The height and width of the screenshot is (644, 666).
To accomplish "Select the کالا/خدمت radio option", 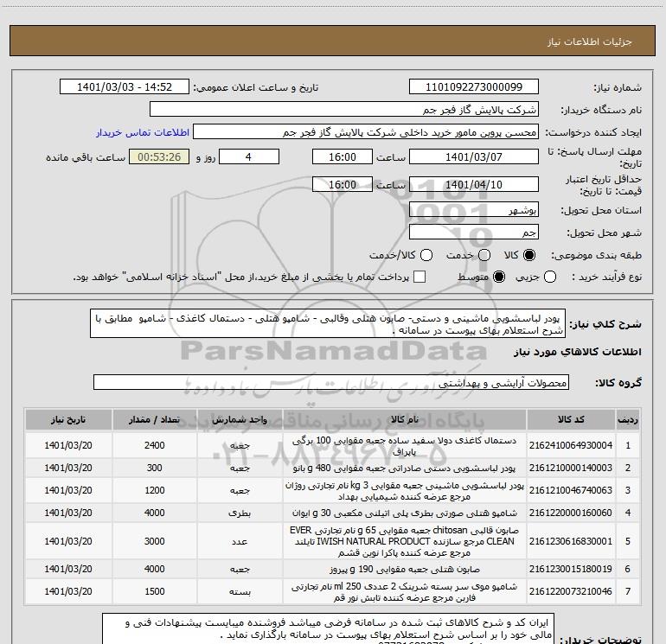I will tap(426, 255).
